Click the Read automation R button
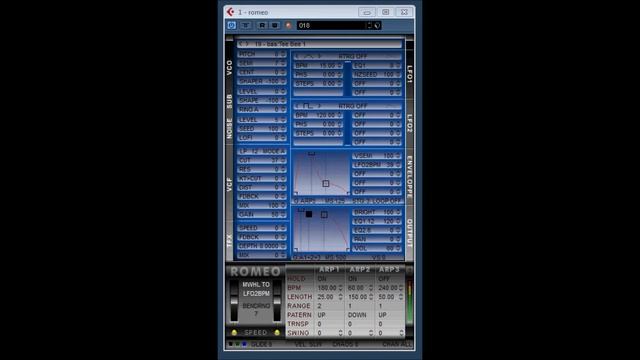This screenshot has height=360, width=640. coord(262,25)
